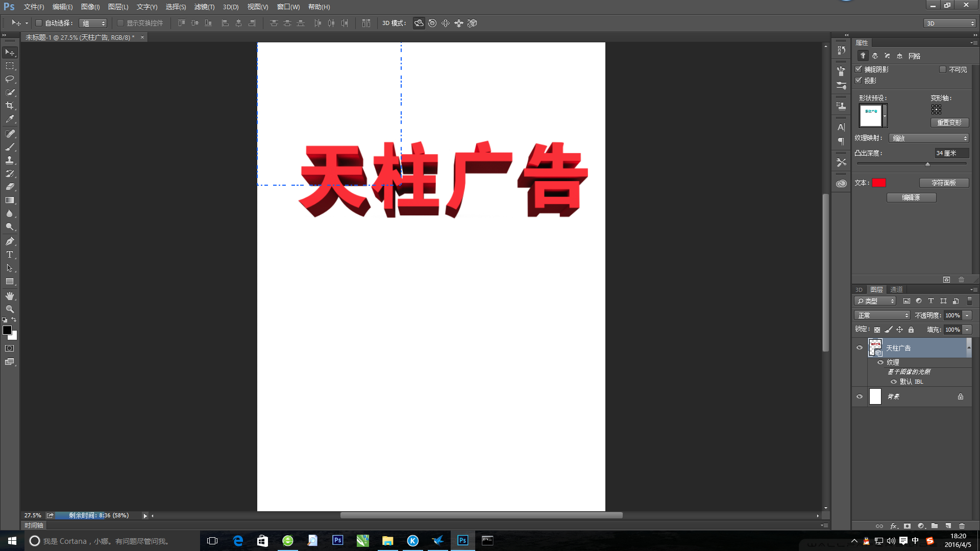
Task: Select the Zoom tool
Action: pos(10,309)
